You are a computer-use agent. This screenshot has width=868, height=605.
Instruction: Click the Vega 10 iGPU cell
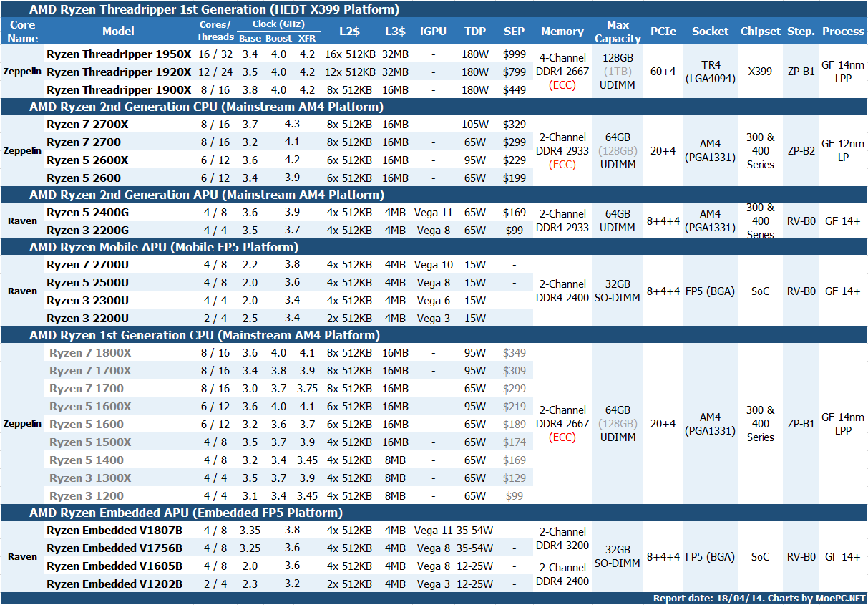tap(434, 265)
